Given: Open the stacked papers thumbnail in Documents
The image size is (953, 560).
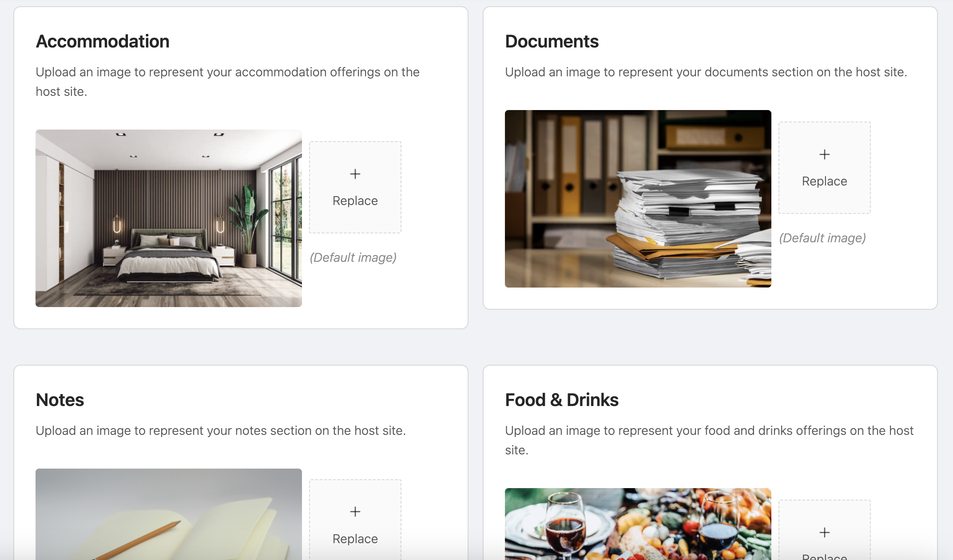Looking at the screenshot, I should pyautogui.click(x=638, y=199).
